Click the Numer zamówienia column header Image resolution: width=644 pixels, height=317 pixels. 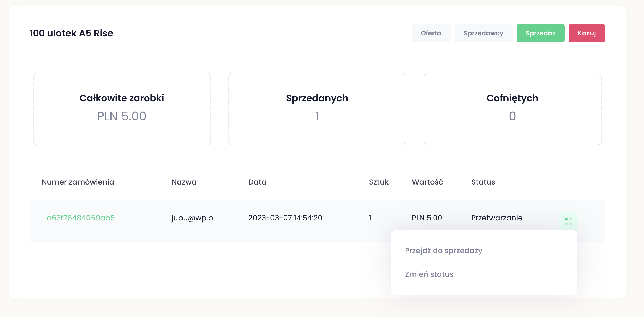point(78,182)
